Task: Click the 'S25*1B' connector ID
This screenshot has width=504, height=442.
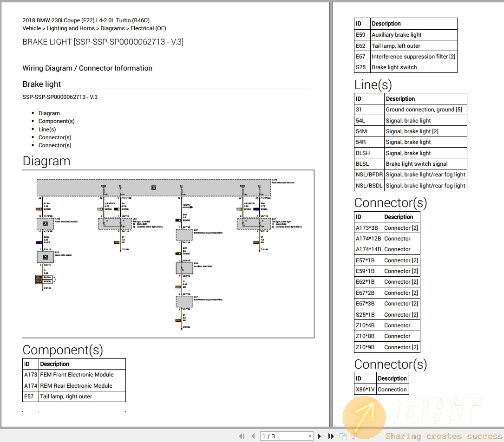Action: tap(368, 314)
